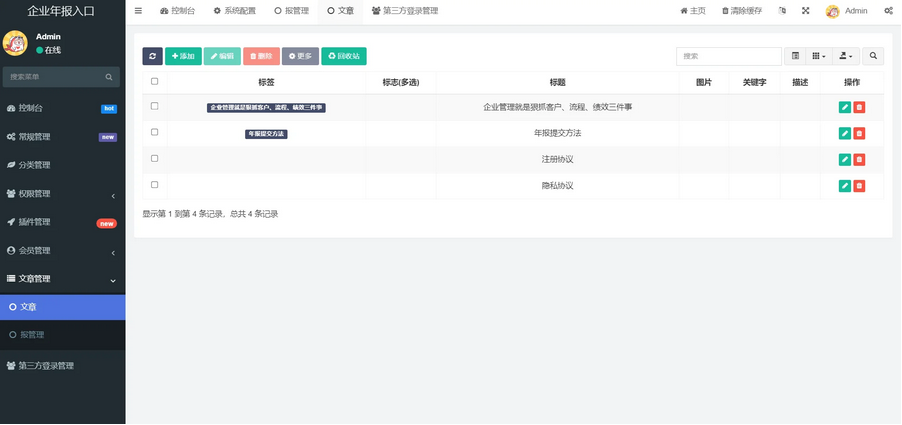The height and width of the screenshot is (425, 902).
Task: Switch to the 第三方登录管理 top tab
Action: pyautogui.click(x=404, y=11)
